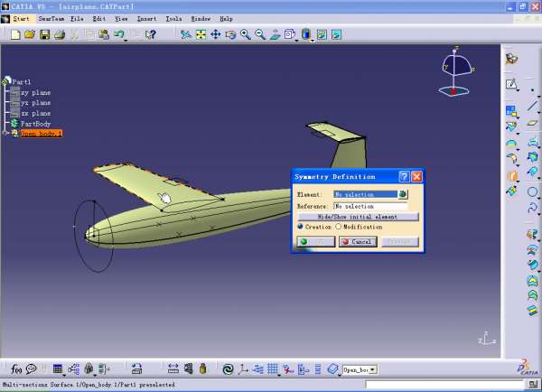This screenshot has height=392, width=542.
Task: Click the Zoom In magnifier icon
Action: [x=246, y=35]
